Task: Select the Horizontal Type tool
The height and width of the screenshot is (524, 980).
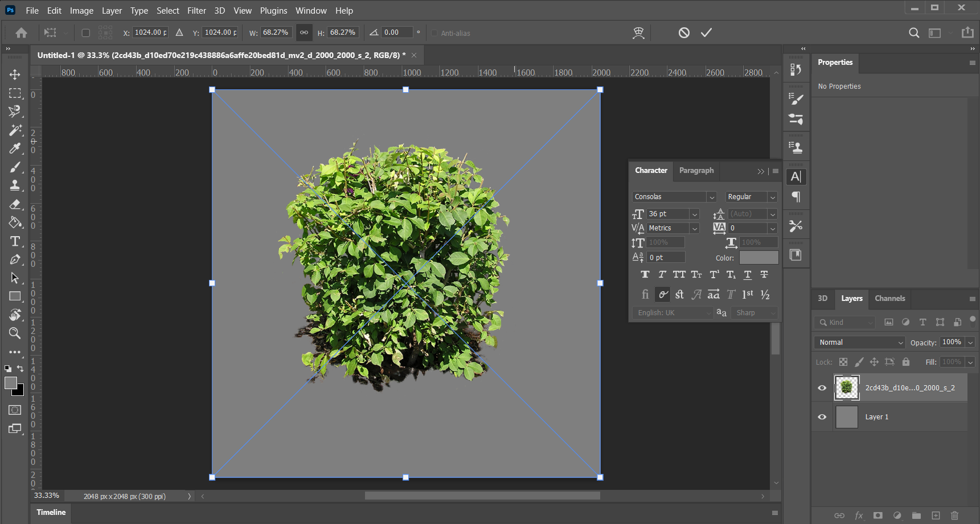Action: click(15, 241)
